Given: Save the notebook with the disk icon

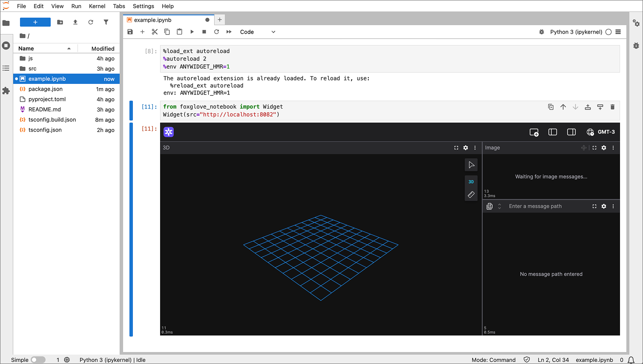Looking at the screenshot, I should 130,32.
